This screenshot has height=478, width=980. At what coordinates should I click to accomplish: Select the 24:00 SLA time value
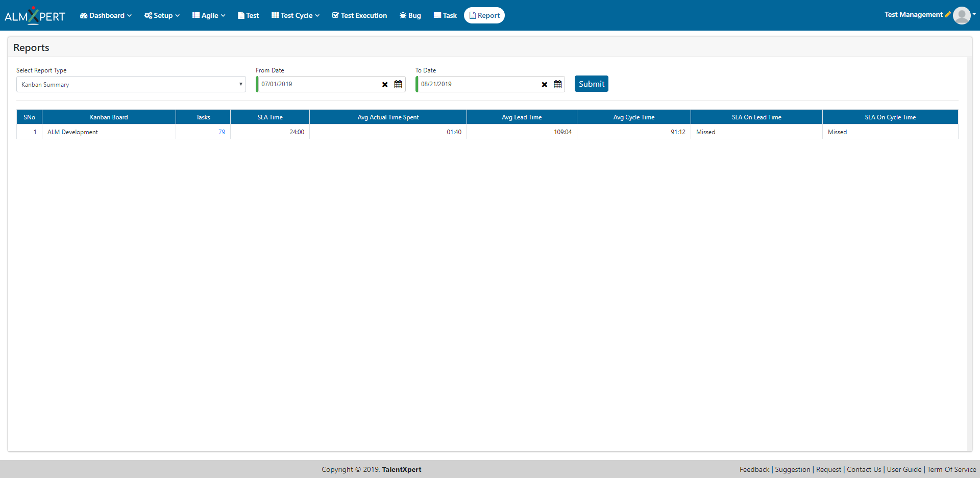[x=297, y=132]
